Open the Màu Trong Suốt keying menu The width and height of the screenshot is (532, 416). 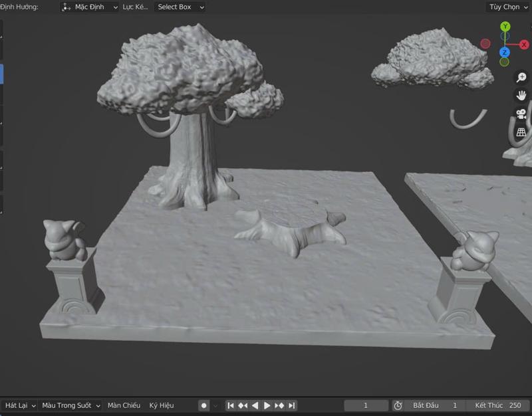(x=70, y=405)
